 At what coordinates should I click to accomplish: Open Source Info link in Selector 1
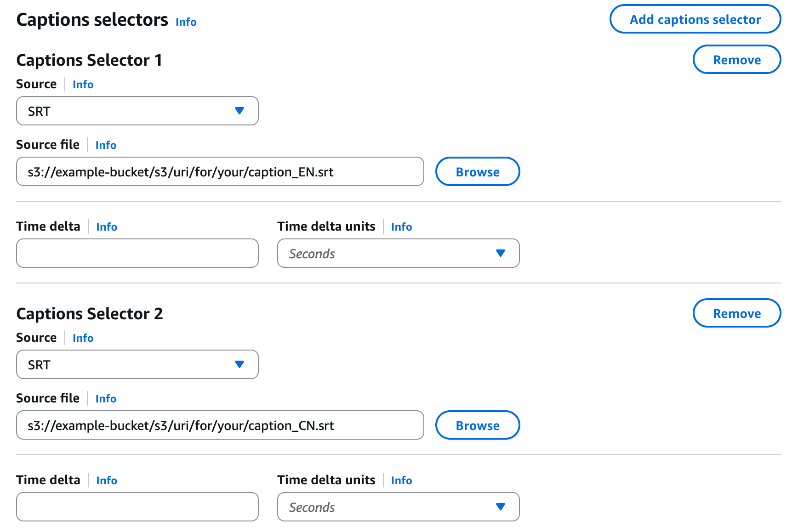[x=83, y=85]
